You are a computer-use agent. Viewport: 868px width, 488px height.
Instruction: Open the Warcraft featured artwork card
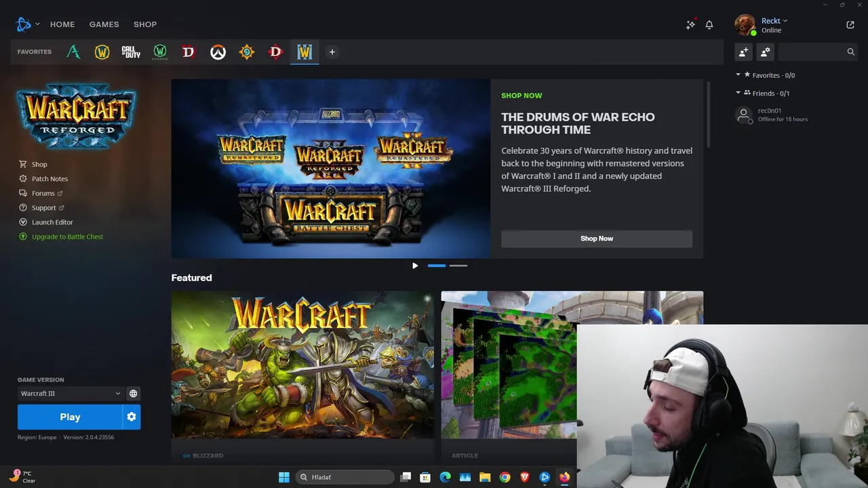[302, 365]
